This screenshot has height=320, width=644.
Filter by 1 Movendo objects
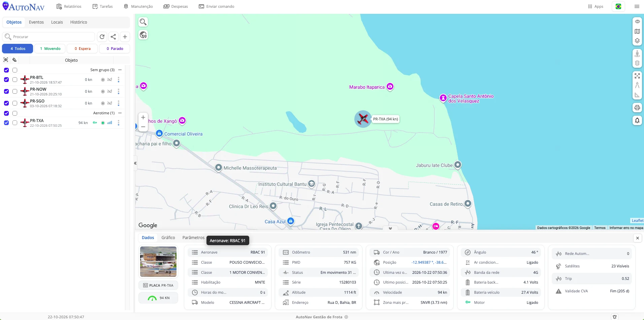[50, 49]
